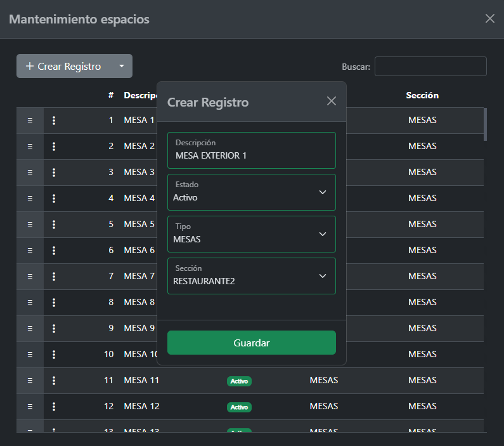Image resolution: width=504 pixels, height=446 pixels.
Task: Sort by the Sección column header
Action: (x=422, y=96)
